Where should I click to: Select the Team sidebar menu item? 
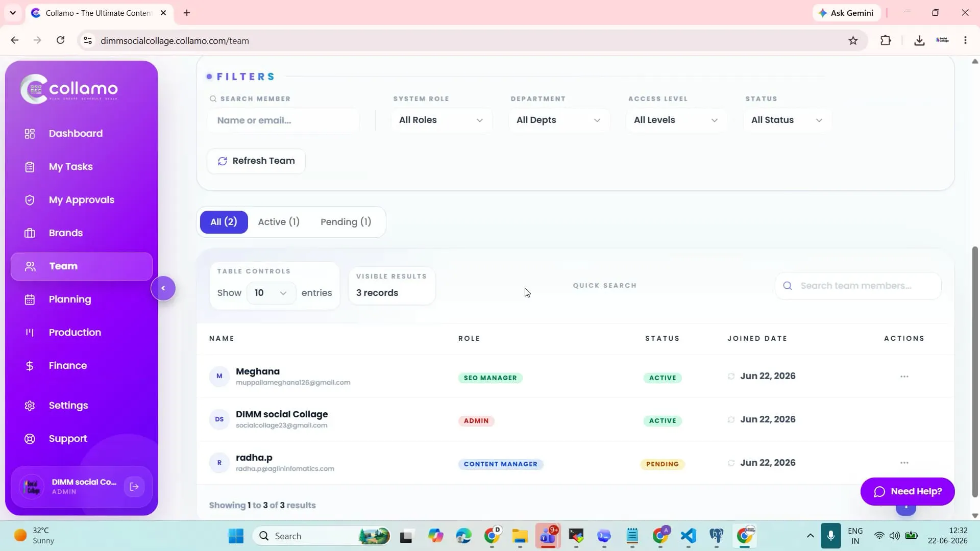[82, 266]
